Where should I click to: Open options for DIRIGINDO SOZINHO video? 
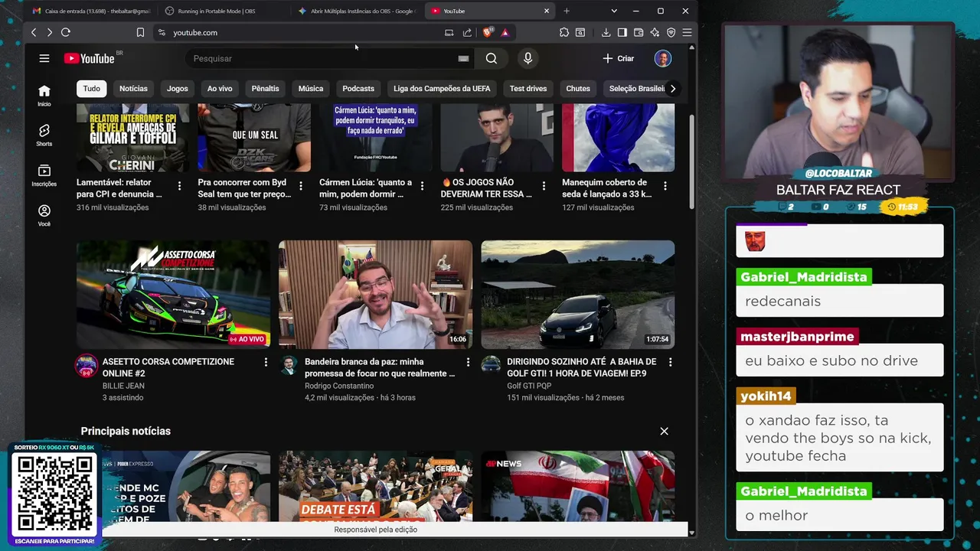pos(670,362)
